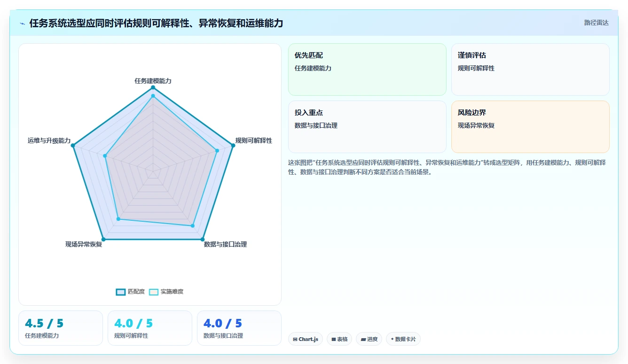This screenshot has height=364, width=628.
Task: Click the description paragraph starting 这张图把
Action: (447, 167)
